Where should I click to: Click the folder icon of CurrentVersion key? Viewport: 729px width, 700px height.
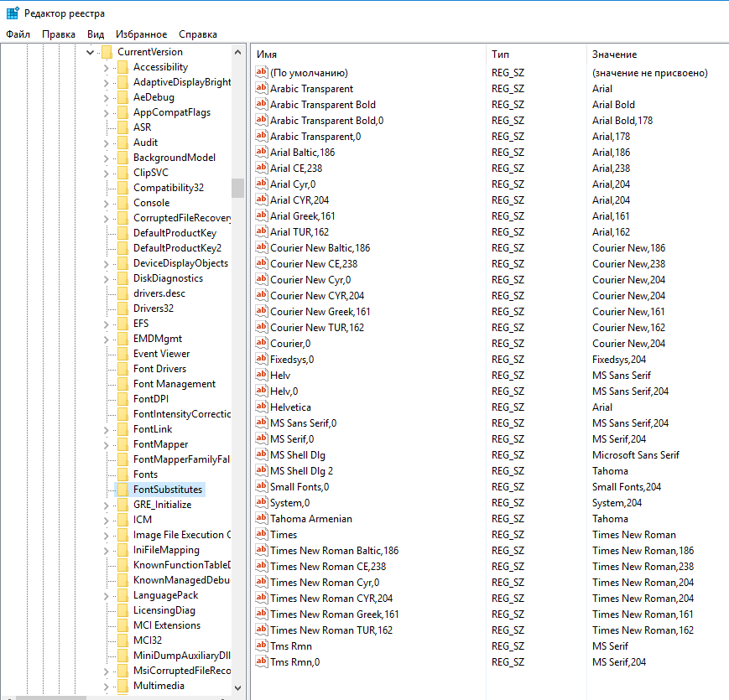(x=107, y=52)
